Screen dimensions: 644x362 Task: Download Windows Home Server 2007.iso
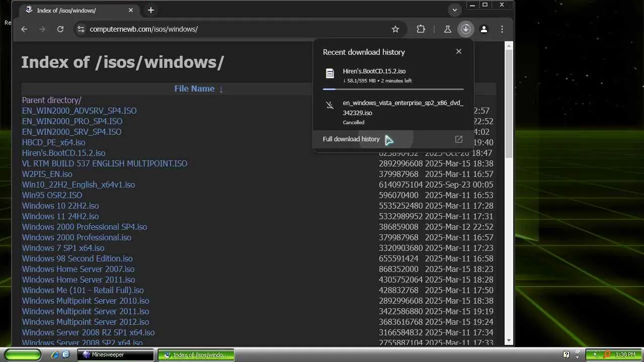click(78, 269)
